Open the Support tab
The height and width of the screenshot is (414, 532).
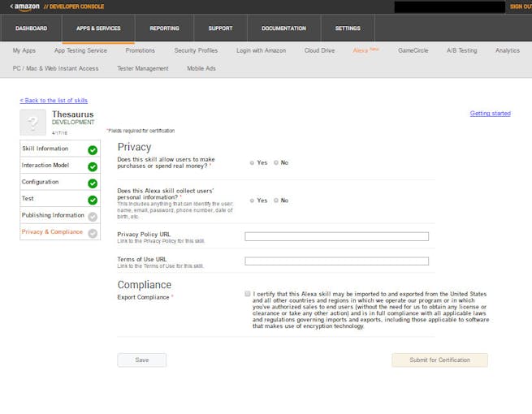tap(221, 28)
